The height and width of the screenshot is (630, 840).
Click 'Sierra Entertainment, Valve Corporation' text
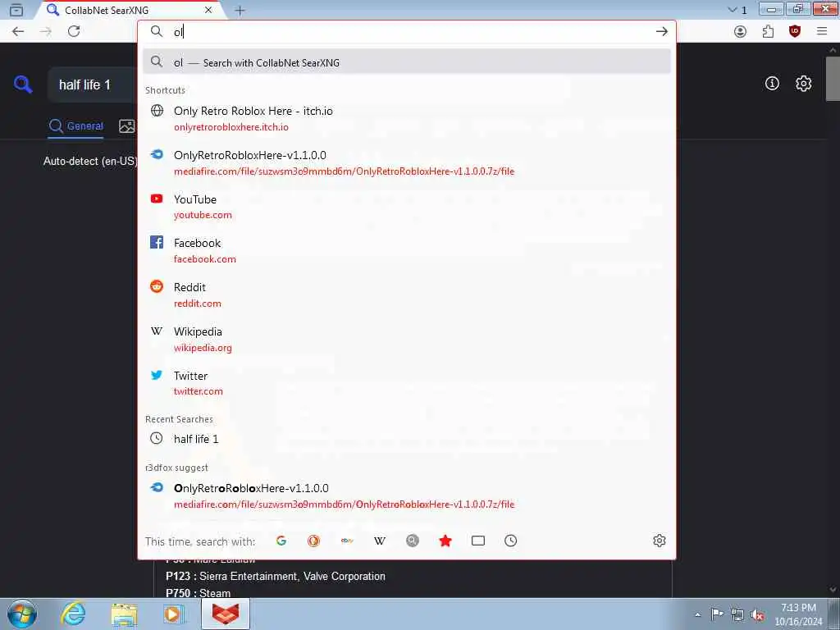pos(292,577)
